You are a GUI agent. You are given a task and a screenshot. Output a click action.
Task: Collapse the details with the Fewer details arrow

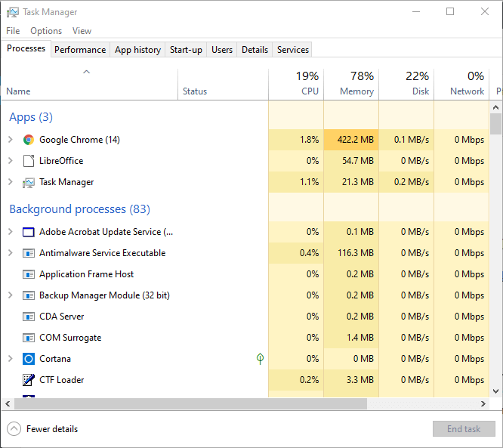[x=14, y=429]
